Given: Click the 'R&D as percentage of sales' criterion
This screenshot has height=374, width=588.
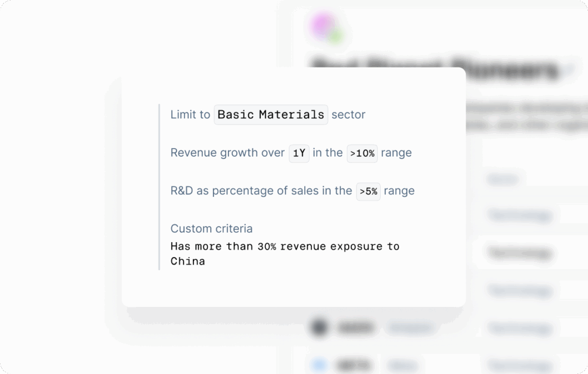Looking at the screenshot, I should [x=261, y=191].
